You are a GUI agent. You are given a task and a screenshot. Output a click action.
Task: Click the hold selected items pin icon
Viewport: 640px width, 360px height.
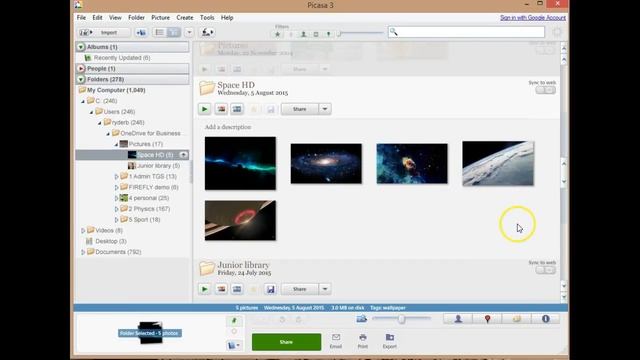[x=234, y=320]
